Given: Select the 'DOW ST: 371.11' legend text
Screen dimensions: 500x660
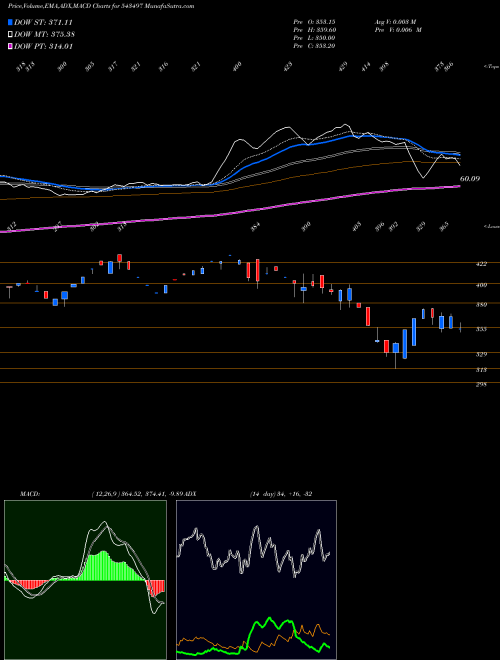Looking at the screenshot, I should (43, 22).
